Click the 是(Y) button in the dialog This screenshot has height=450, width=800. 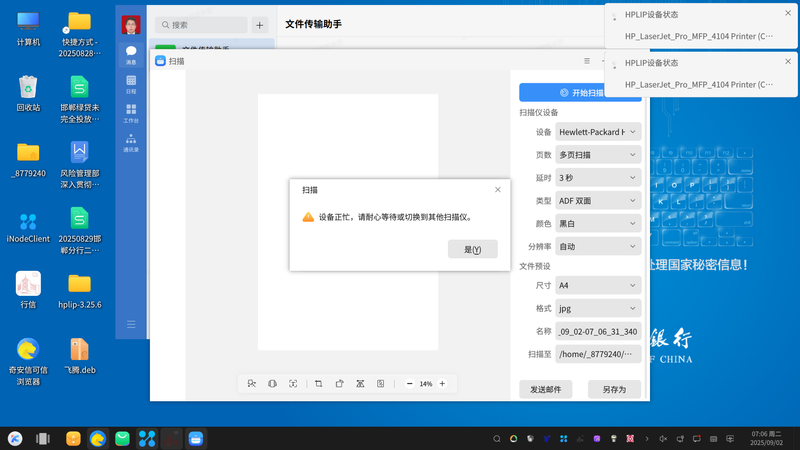click(473, 250)
